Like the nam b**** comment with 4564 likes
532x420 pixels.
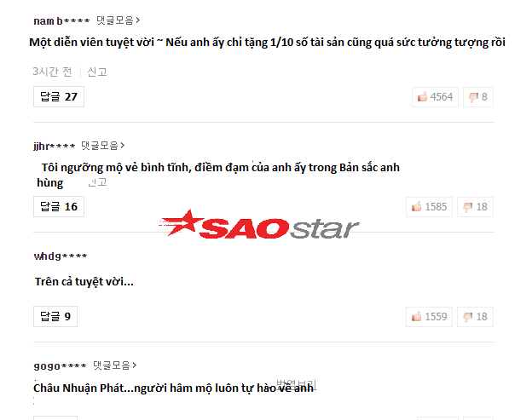click(x=435, y=97)
